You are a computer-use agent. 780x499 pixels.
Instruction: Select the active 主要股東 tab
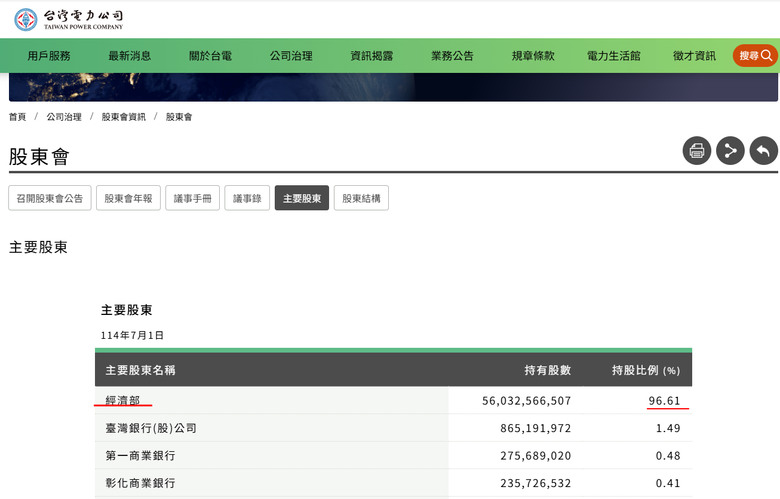tap(302, 198)
